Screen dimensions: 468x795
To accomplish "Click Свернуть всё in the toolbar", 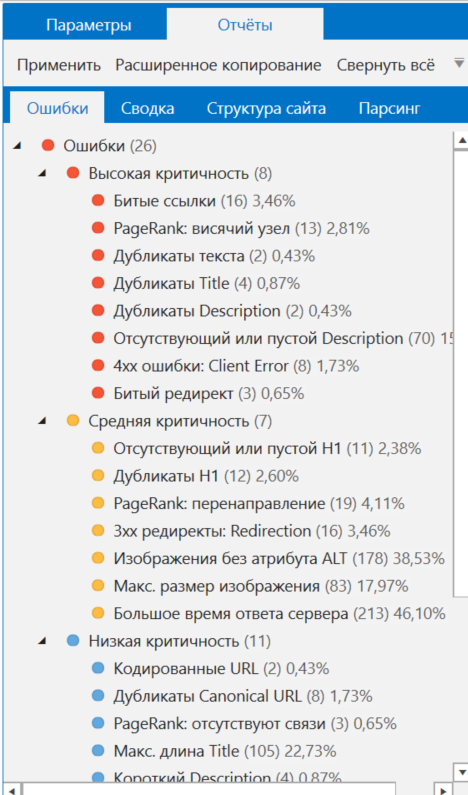I will pos(385,65).
